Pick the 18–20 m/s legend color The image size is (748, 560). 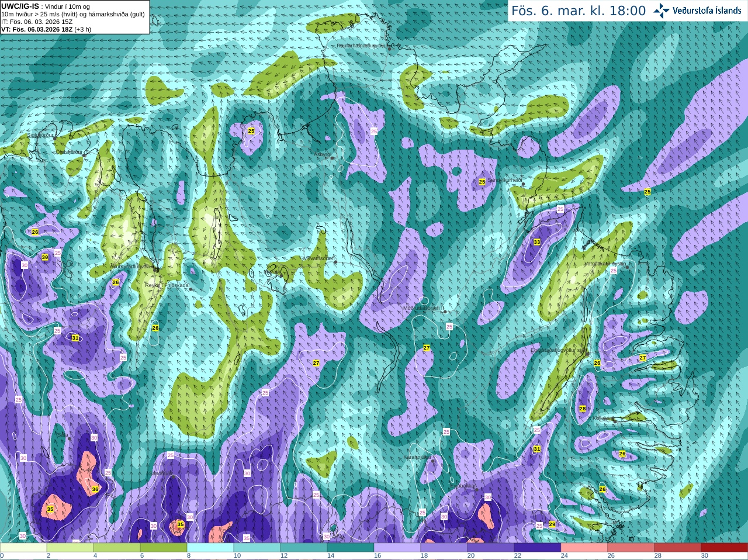pyautogui.click(x=444, y=548)
